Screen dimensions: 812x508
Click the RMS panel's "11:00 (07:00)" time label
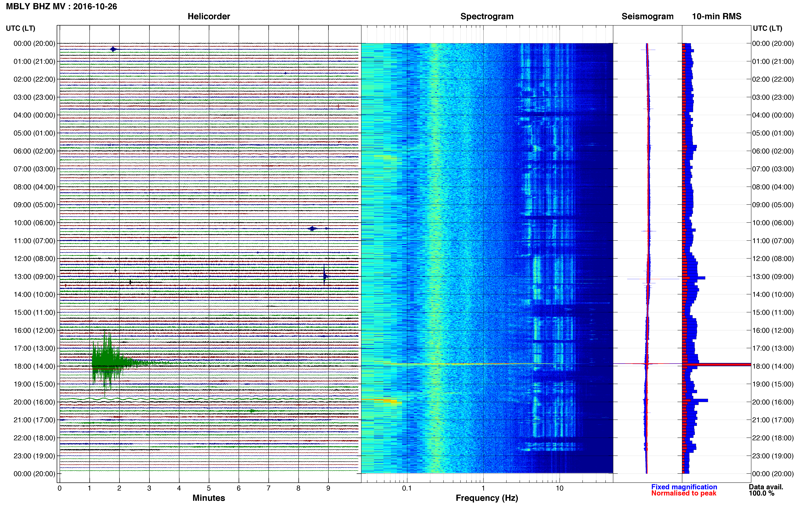click(x=773, y=241)
